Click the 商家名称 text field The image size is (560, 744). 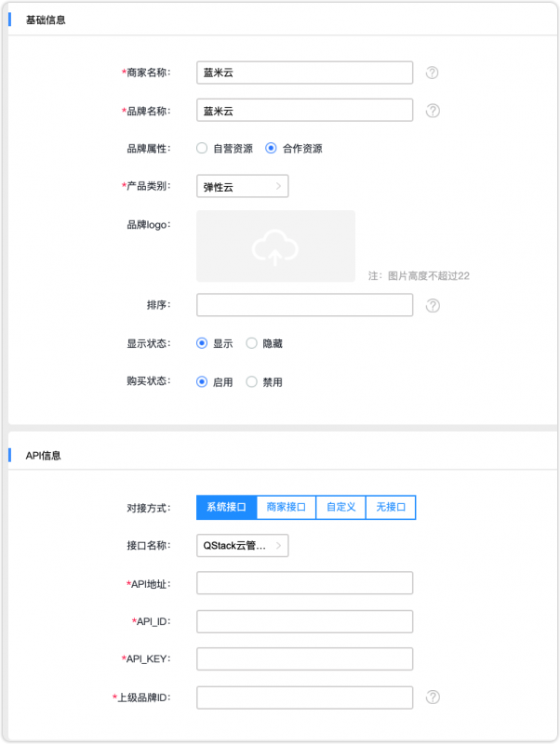(304, 73)
